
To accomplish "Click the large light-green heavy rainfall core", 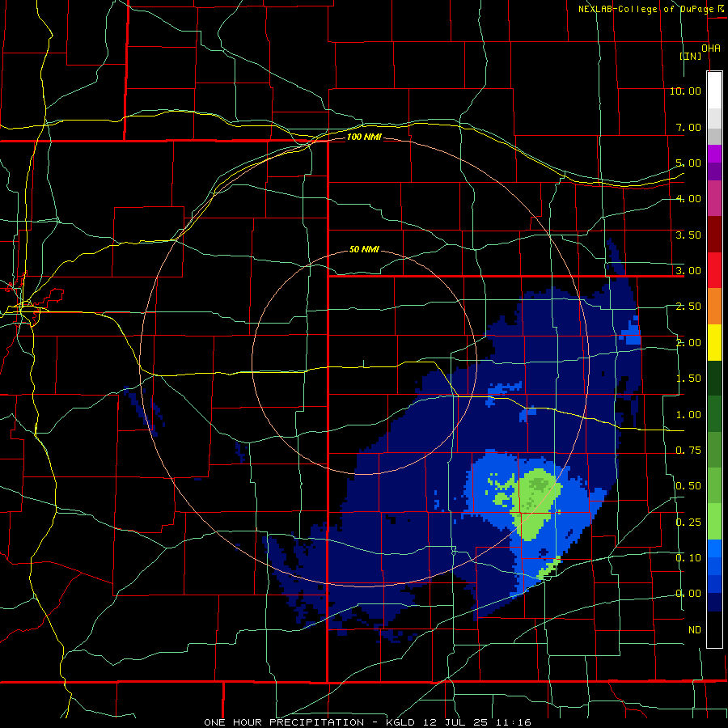I will tap(534, 505).
